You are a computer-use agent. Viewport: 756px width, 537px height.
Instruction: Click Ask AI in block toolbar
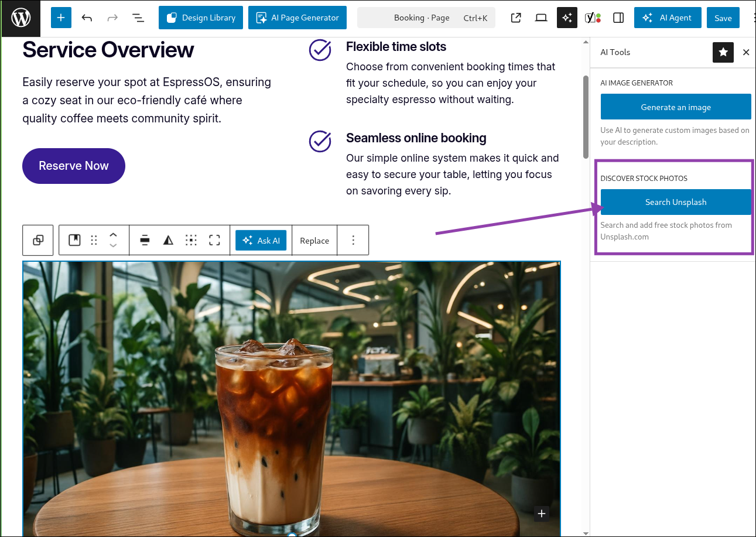pyautogui.click(x=261, y=240)
